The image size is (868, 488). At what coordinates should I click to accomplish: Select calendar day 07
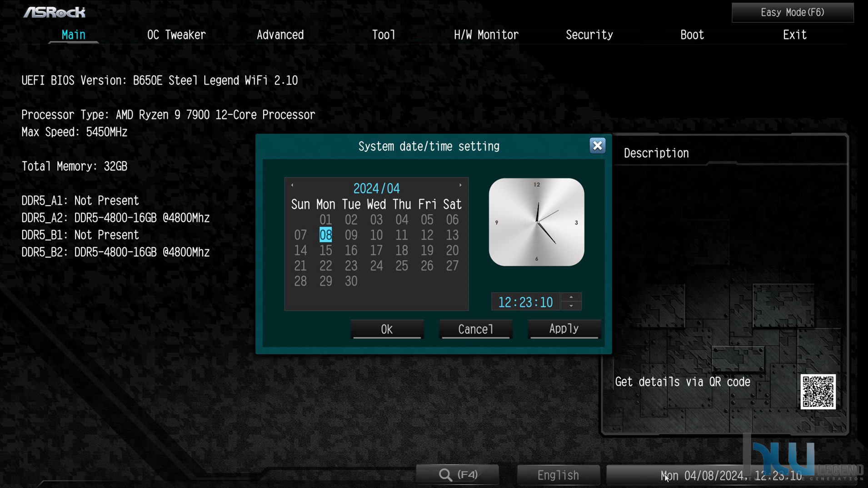(300, 235)
